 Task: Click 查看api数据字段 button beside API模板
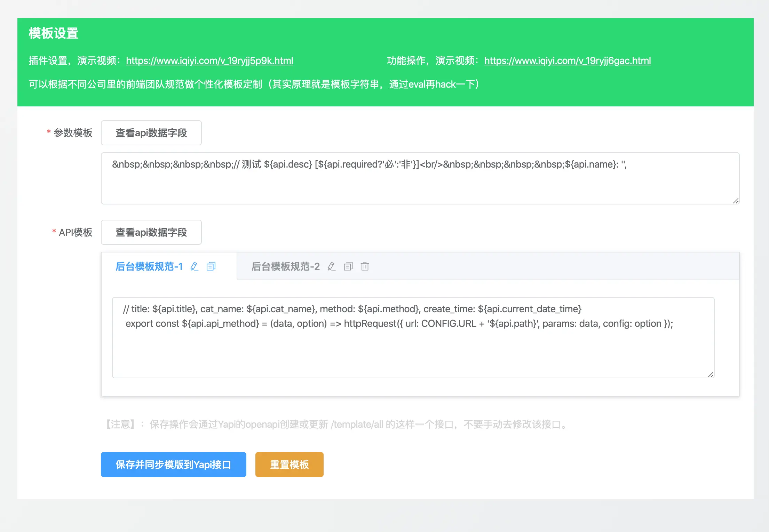[151, 232]
